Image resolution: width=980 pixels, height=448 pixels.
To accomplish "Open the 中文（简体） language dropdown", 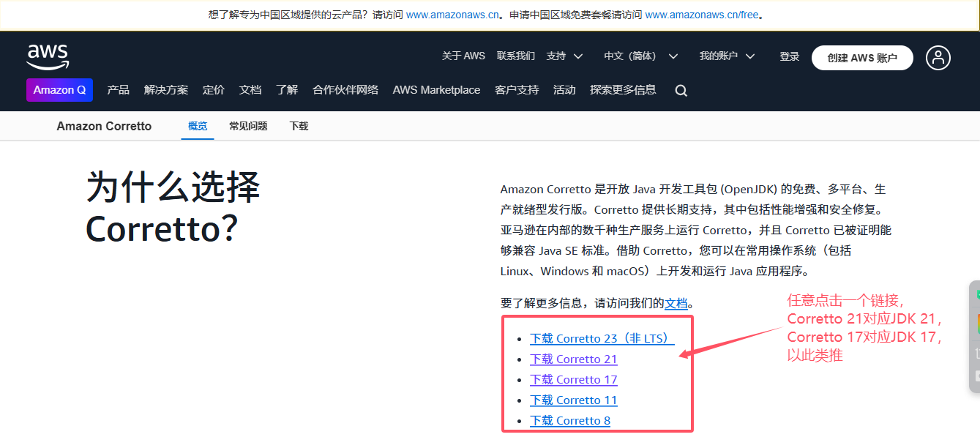I will click(x=641, y=56).
